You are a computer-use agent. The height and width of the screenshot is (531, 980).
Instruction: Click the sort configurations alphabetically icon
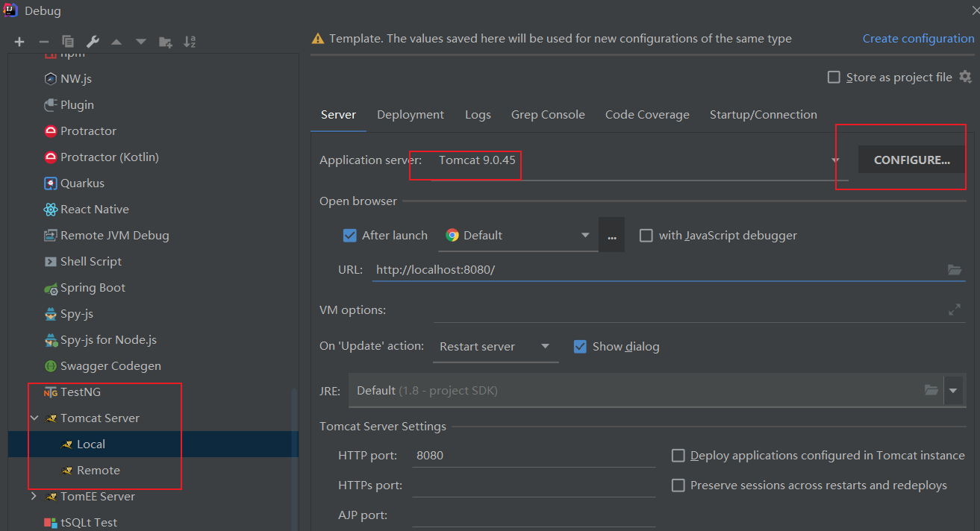(x=190, y=42)
